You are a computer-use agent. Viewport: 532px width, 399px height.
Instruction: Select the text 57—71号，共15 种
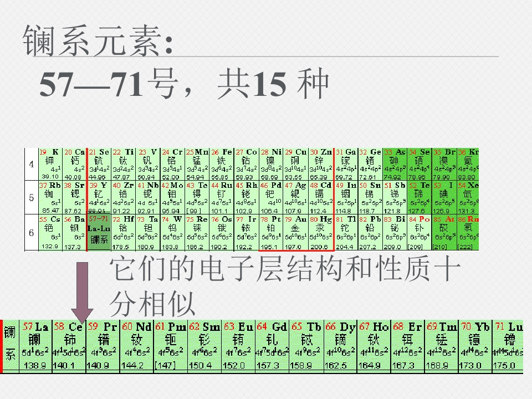coord(184,83)
